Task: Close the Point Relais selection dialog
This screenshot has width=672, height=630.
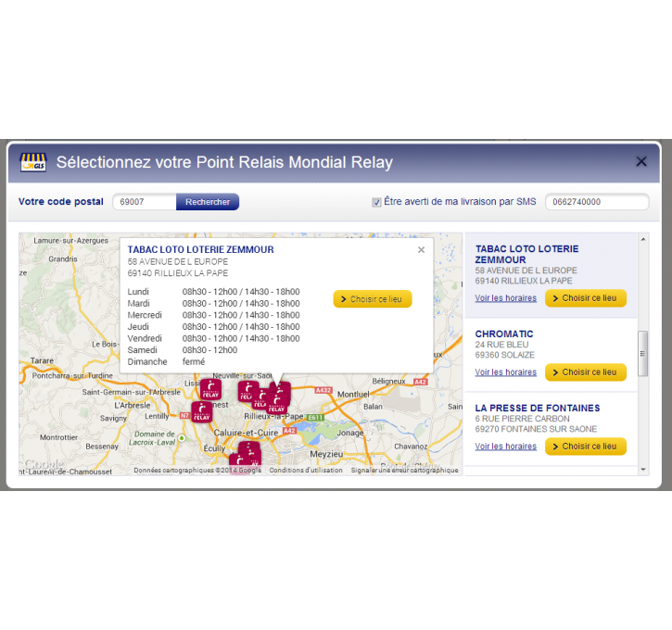Action: tap(641, 161)
